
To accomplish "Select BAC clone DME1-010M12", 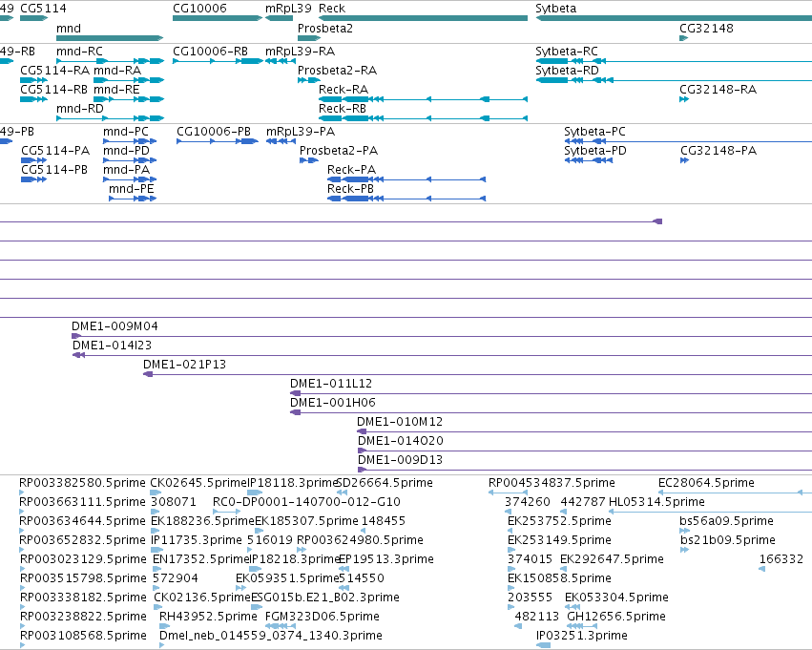I will [400, 422].
